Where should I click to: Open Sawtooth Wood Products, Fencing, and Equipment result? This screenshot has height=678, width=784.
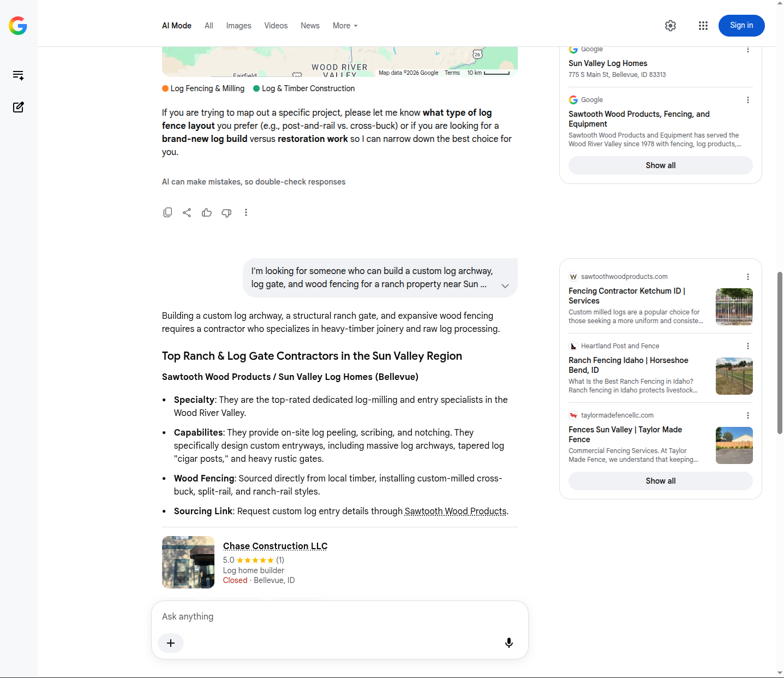639,119
